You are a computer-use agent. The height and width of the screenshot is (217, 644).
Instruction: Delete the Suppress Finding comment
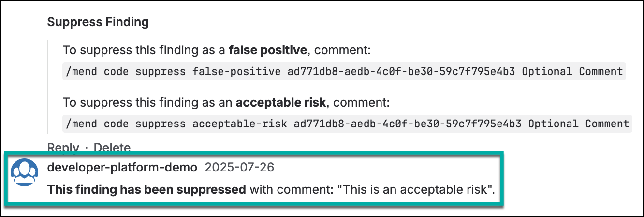coord(112,147)
